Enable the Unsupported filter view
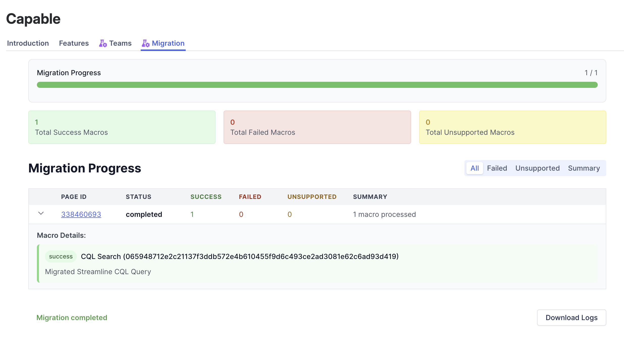 537,168
